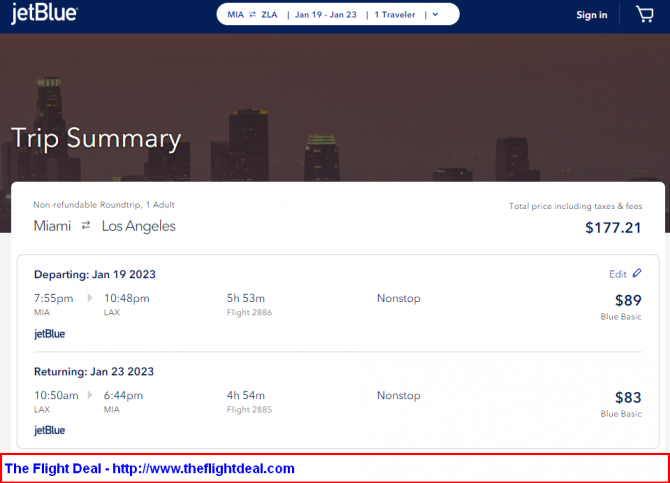This screenshot has height=483, width=670.
Task: Click return arrival time 6:44pm
Action: [x=123, y=395]
